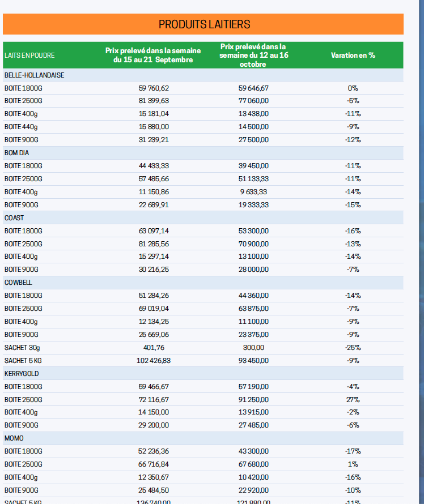Click the value 59 646,67
The image size is (424, 504).
[253, 88]
